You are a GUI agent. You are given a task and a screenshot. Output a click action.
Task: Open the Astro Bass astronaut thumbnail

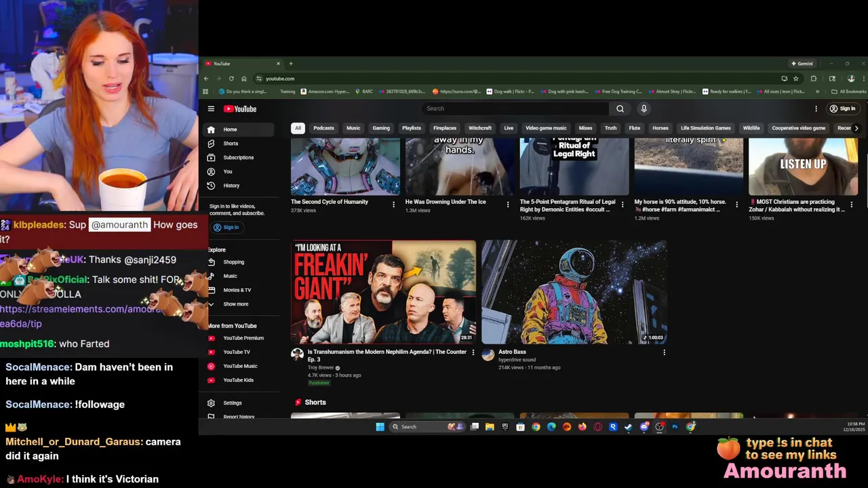point(574,292)
